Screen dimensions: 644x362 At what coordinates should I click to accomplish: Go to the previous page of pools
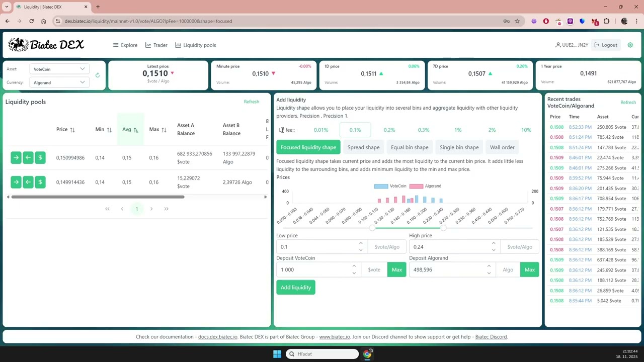pyautogui.click(x=122, y=209)
